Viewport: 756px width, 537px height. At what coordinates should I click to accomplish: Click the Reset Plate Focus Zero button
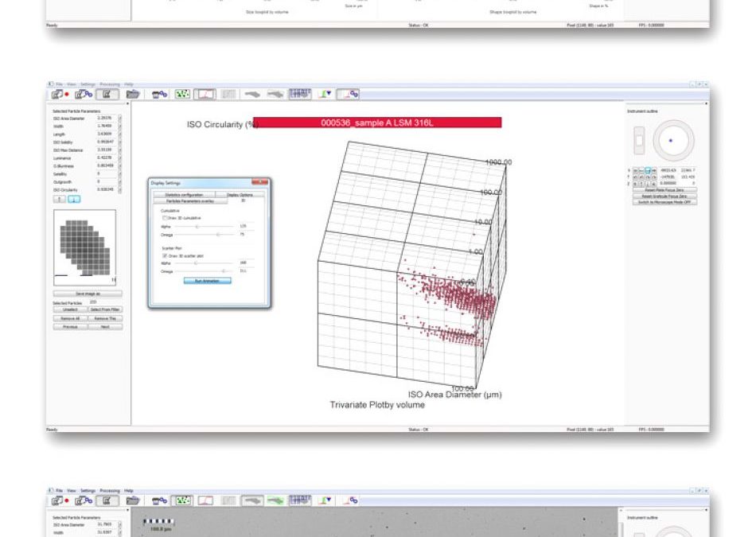pos(664,190)
